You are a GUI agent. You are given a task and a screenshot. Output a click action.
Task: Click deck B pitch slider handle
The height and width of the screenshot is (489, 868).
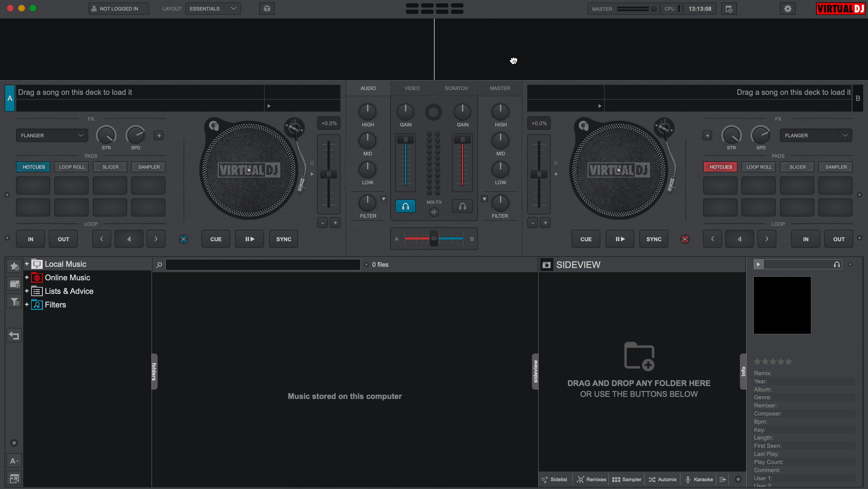[x=539, y=174]
